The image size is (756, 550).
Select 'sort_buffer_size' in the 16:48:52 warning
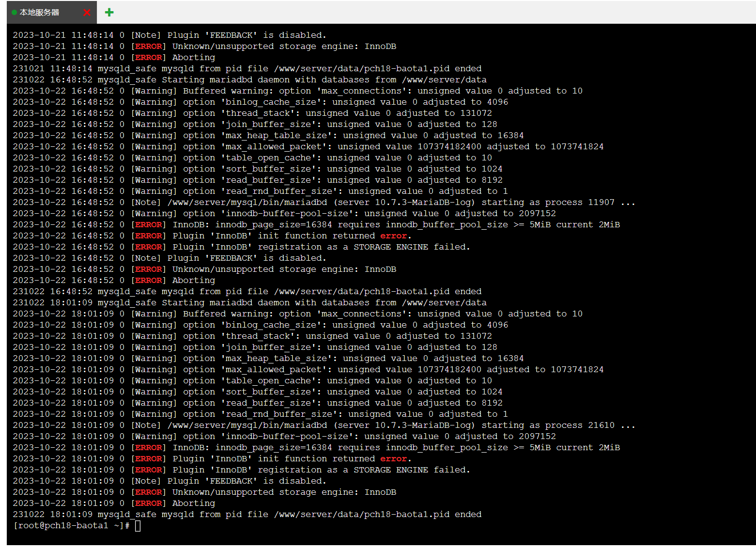[268, 169]
